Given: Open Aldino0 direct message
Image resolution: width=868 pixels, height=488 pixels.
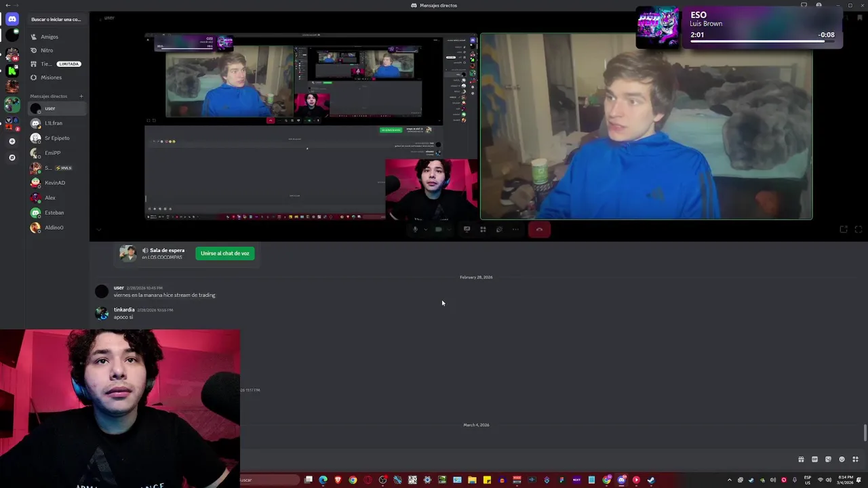Looking at the screenshot, I should [x=57, y=228].
